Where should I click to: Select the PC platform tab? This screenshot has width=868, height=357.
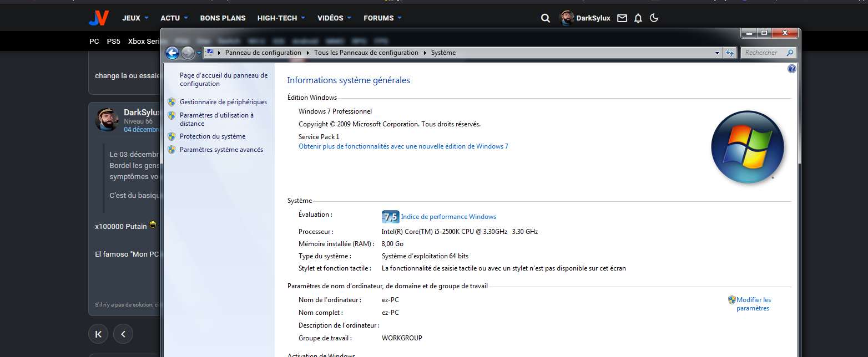(94, 41)
